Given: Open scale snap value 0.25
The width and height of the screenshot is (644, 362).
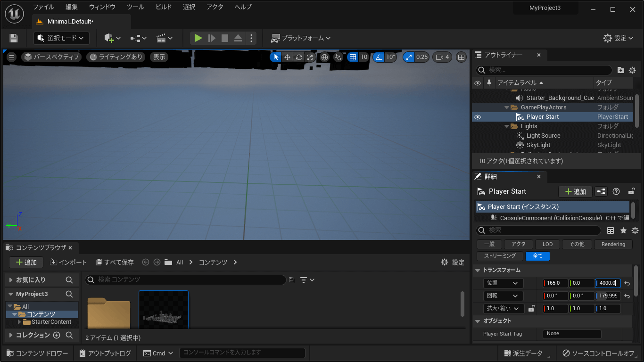Looking at the screenshot, I should [422, 57].
